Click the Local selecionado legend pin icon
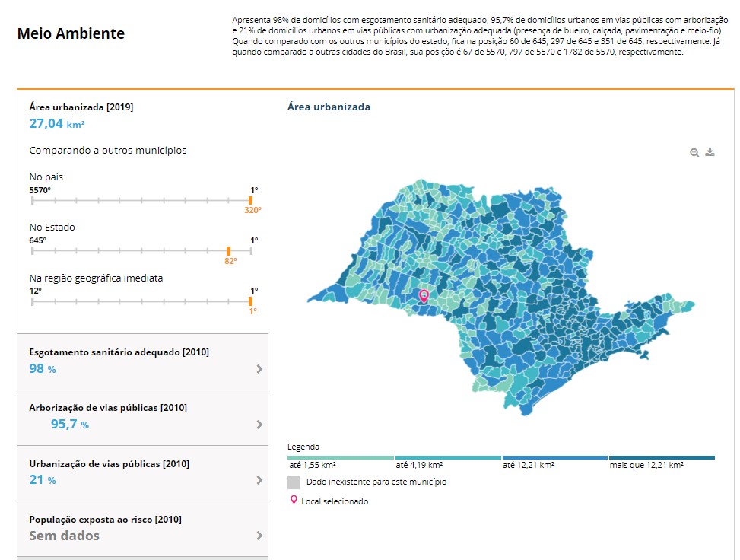The image size is (740, 560). point(294,500)
